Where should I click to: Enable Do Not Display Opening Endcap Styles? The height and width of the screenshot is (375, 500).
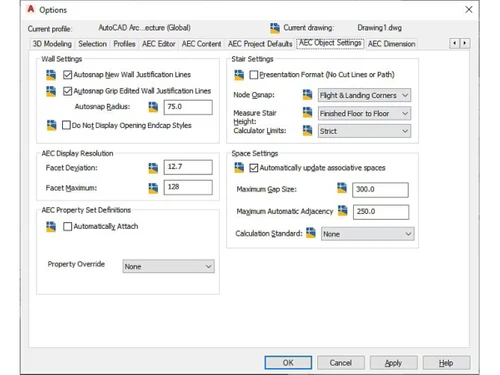(x=66, y=125)
